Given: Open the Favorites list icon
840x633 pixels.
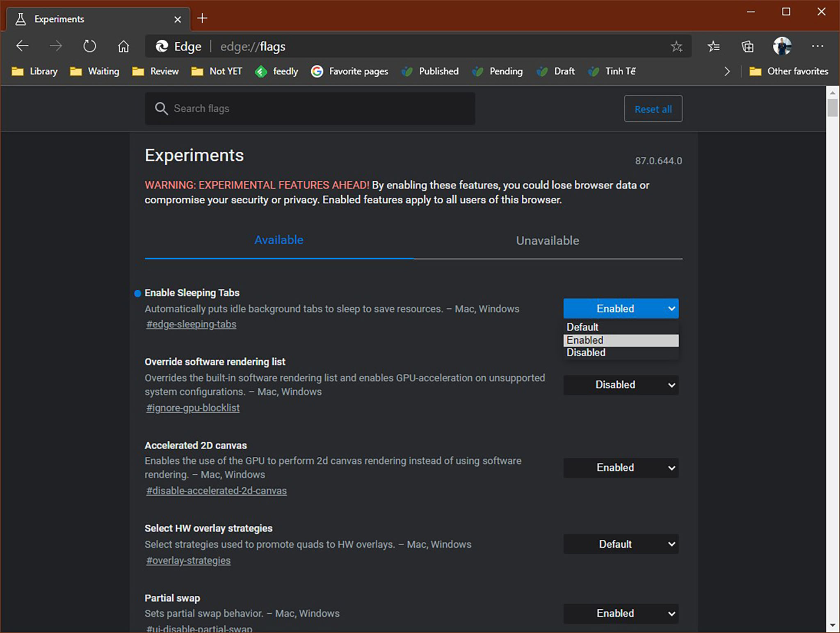Looking at the screenshot, I should click(714, 46).
